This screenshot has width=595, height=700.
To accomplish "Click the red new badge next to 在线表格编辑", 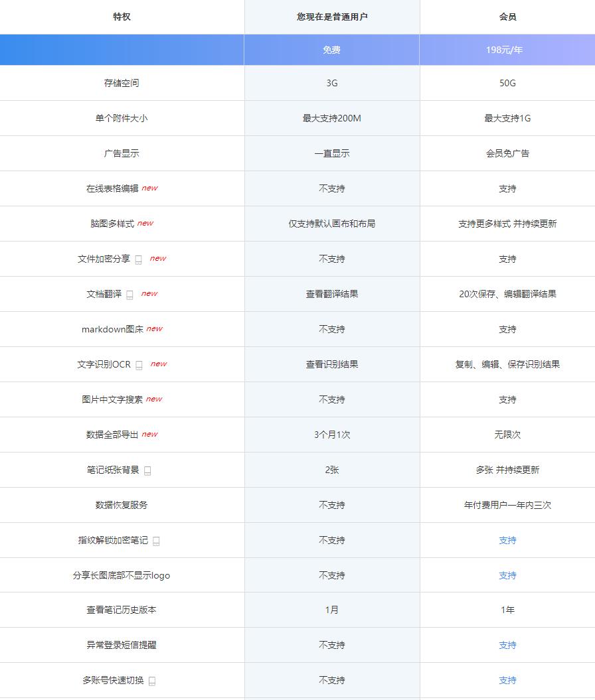I will coord(151,187).
